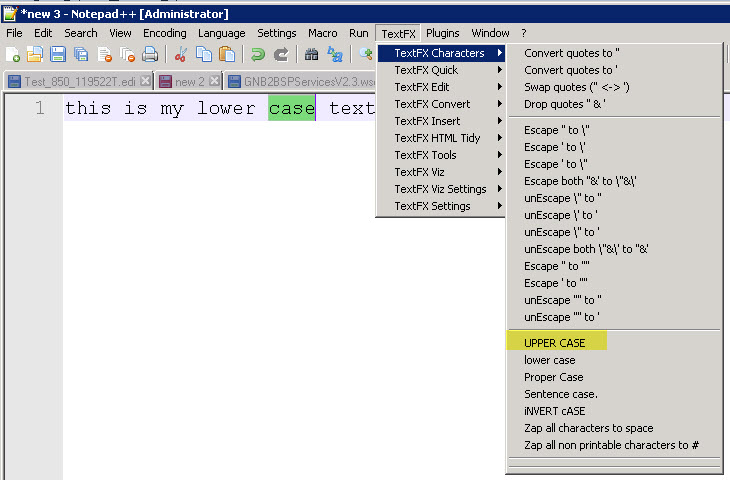The image size is (730, 480).
Task: Click line number 1 in the margin
Action: 40,108
